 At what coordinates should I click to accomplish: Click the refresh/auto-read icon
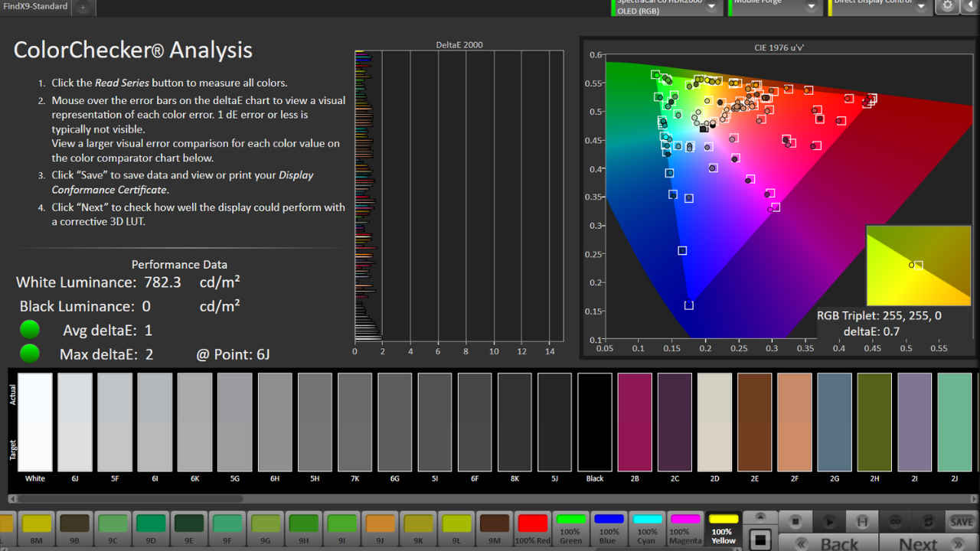(928, 522)
